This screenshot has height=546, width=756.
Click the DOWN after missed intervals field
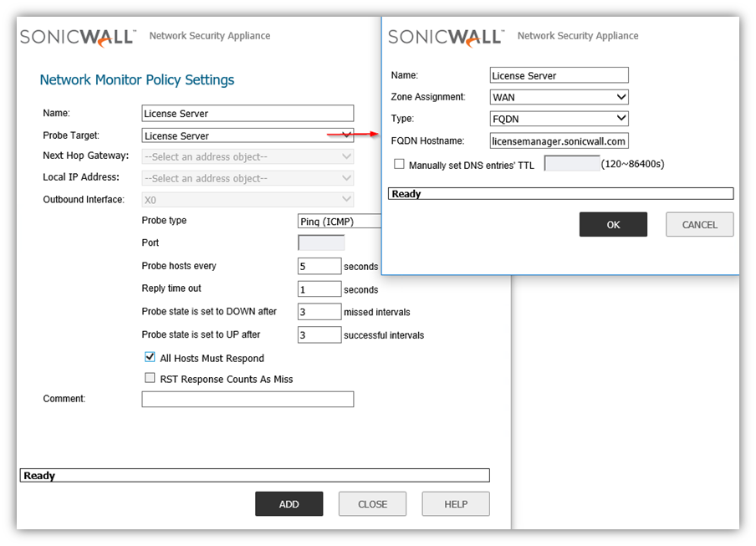[x=319, y=312]
